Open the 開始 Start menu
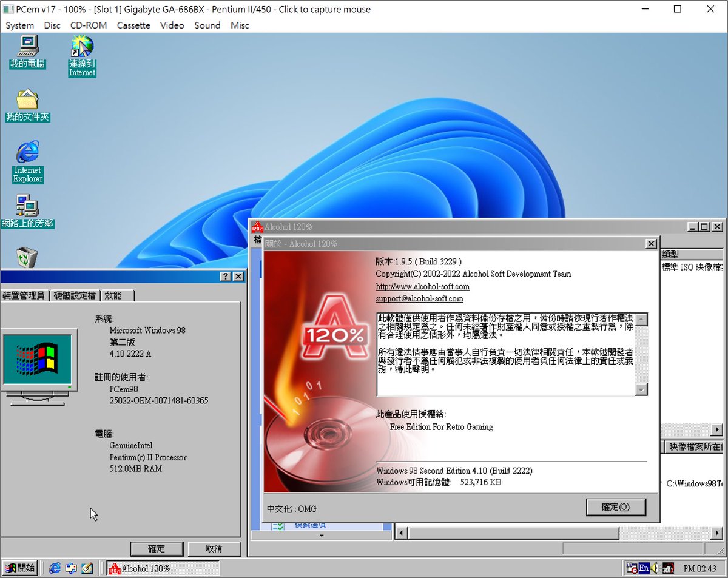Screen dimensions: 728x578 (20, 568)
